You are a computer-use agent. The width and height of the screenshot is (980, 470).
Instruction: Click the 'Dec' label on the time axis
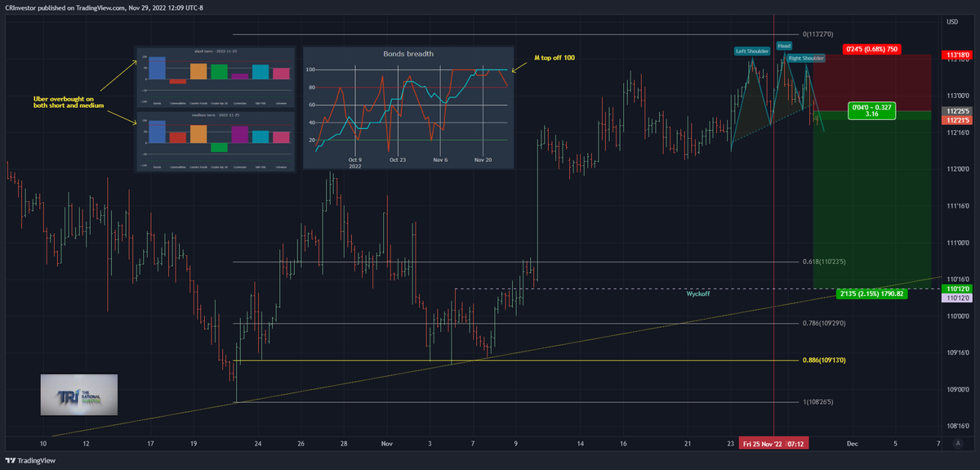852,444
